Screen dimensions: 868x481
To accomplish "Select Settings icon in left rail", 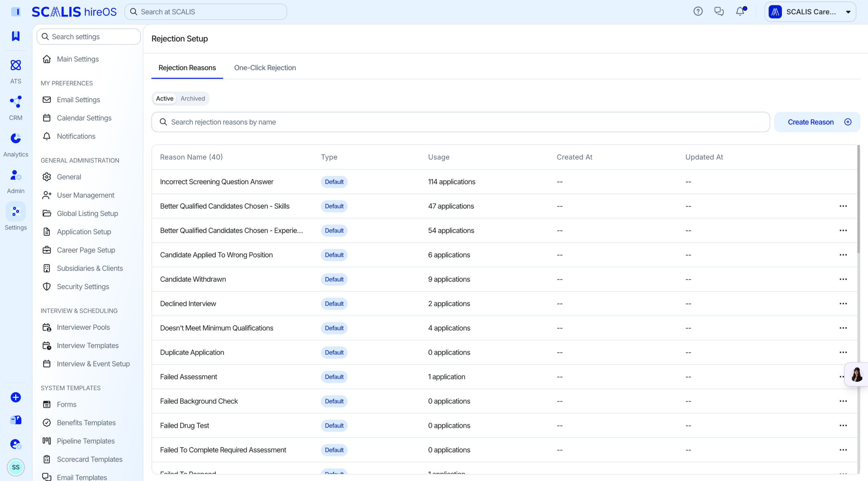I will pos(16,211).
